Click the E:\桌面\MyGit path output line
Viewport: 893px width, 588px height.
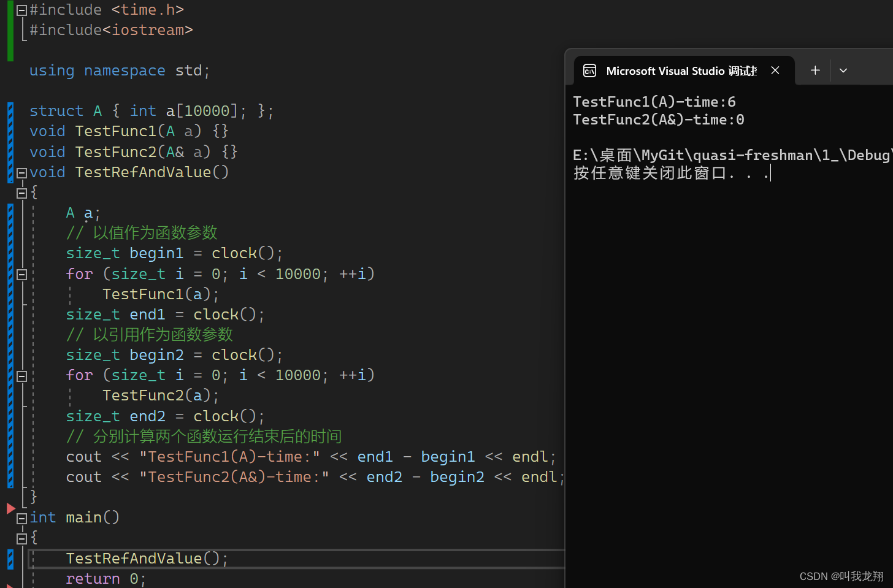click(732, 155)
